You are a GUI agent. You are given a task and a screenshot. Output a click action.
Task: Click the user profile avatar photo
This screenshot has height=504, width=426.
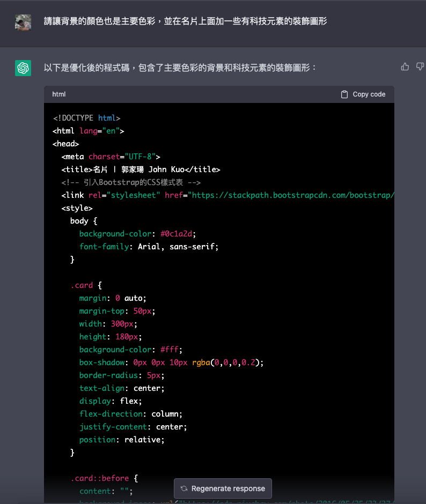23,22
